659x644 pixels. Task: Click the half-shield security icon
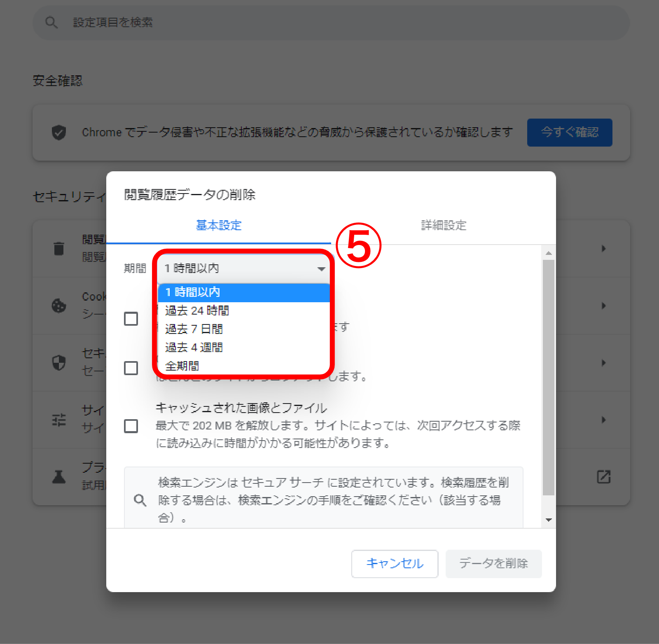(59, 363)
